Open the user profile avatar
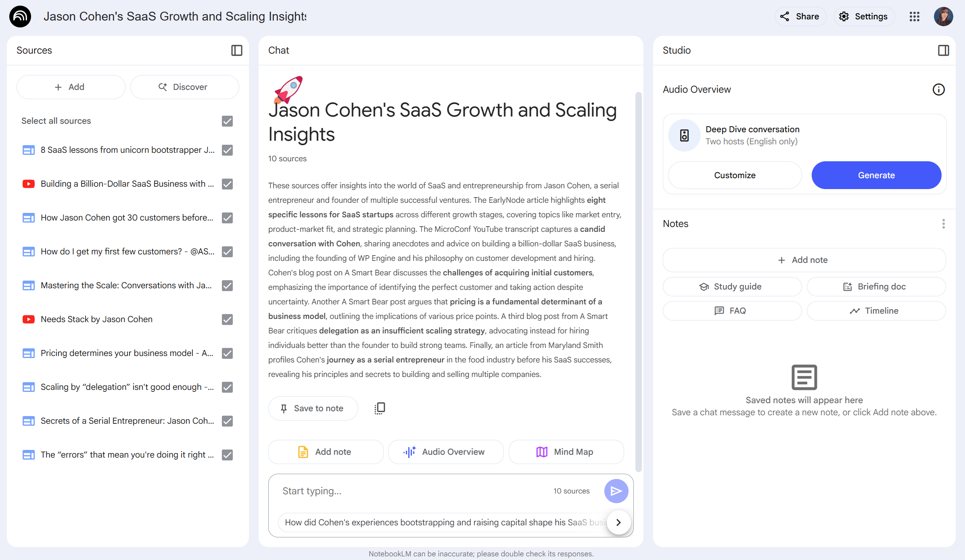This screenshot has width=965, height=560. pos(943,17)
